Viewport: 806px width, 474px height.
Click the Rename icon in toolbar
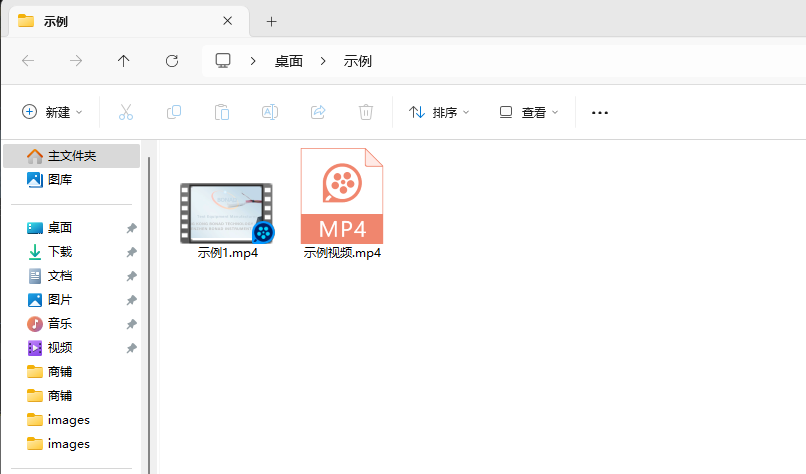[x=270, y=112]
